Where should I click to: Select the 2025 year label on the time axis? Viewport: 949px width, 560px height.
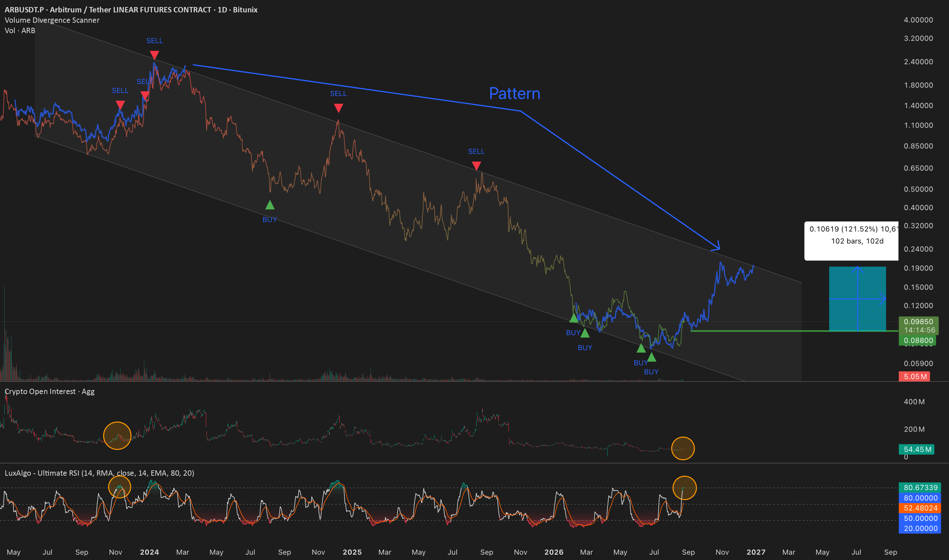(352, 552)
